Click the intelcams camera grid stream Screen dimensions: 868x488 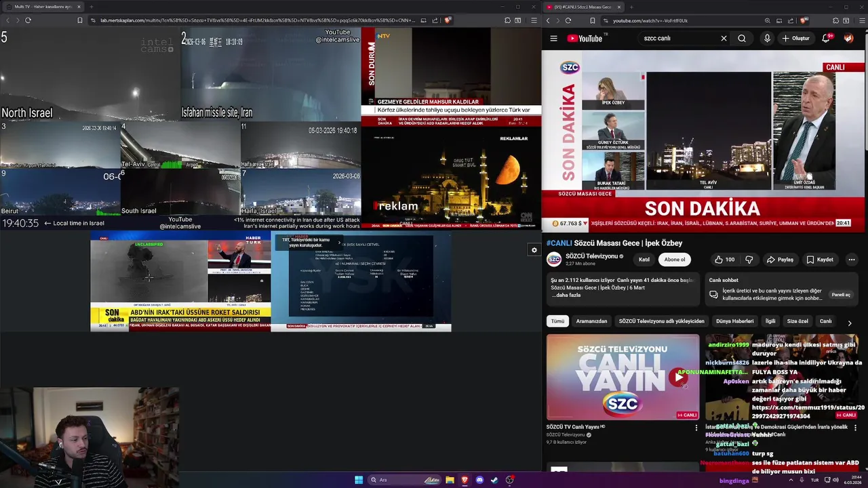(180, 128)
